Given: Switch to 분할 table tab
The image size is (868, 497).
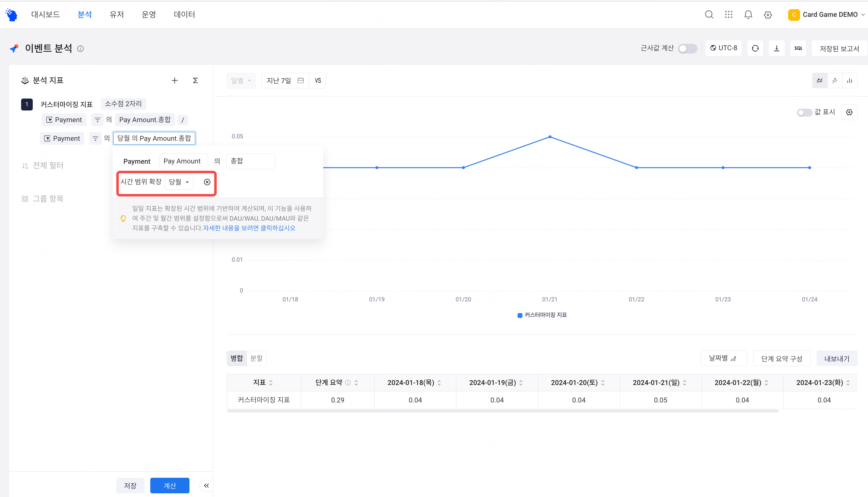Looking at the screenshot, I should 256,358.
